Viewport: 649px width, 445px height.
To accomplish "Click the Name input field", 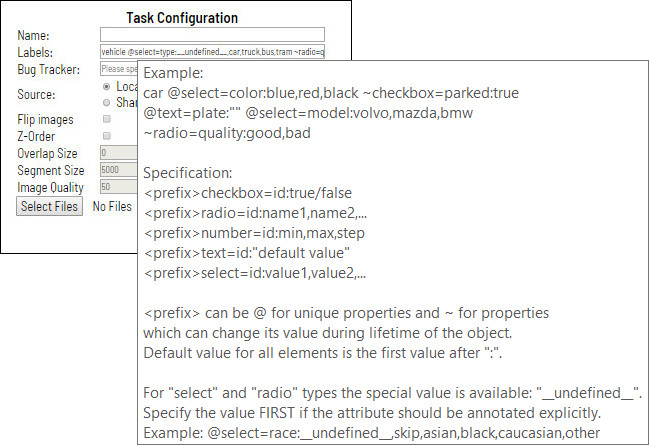I will point(212,34).
